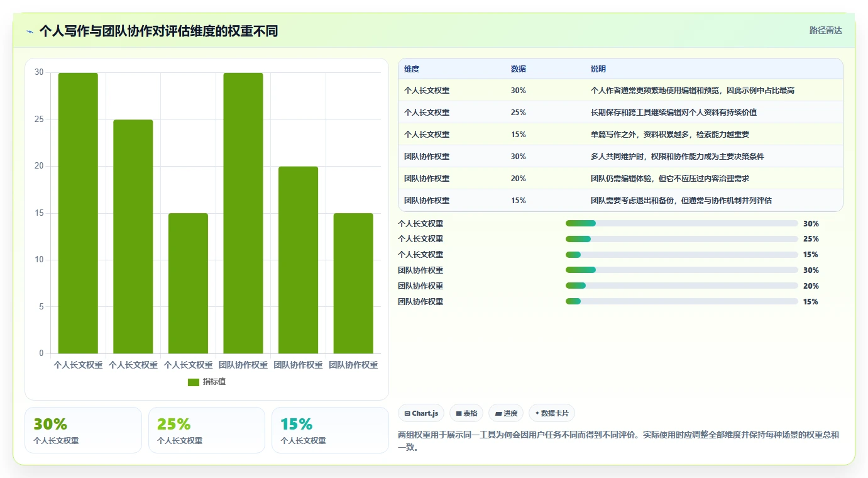Open the 30% 个人长文权重 data card
This screenshot has height=478, width=868.
coord(83,430)
